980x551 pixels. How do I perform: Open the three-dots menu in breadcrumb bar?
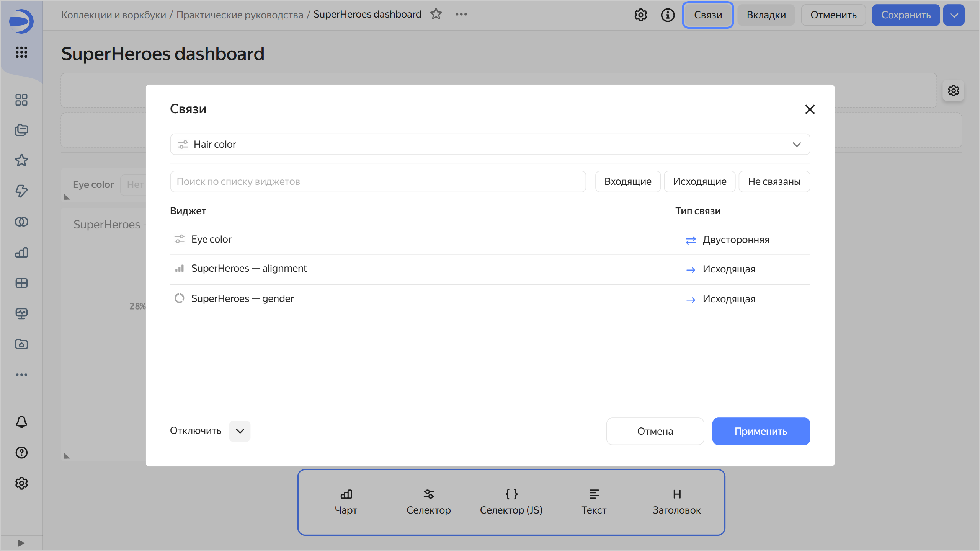coord(461,14)
